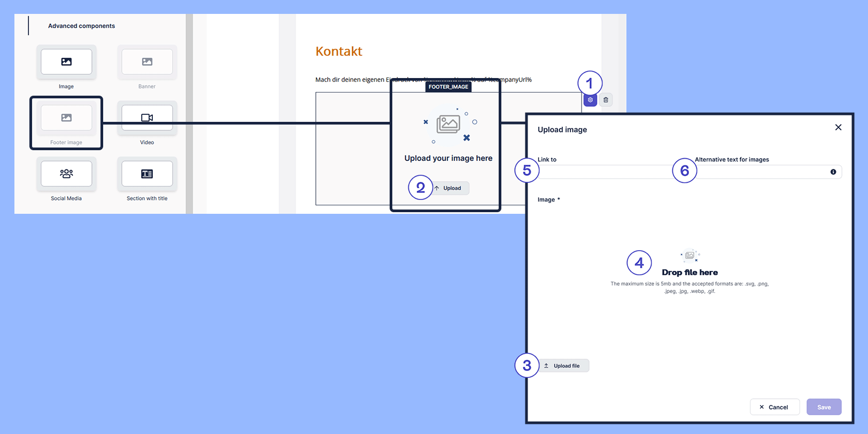The image size is (868, 434).
Task: Choose the Footer image component
Action: [66, 118]
